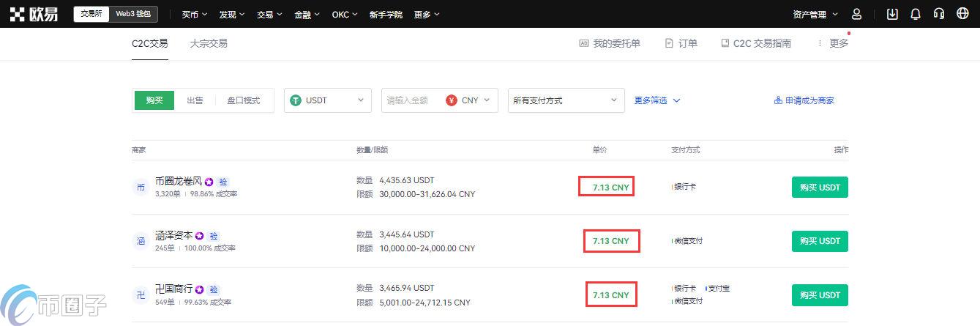Click 购买 USDT for 币圈龙卷风

point(819,188)
